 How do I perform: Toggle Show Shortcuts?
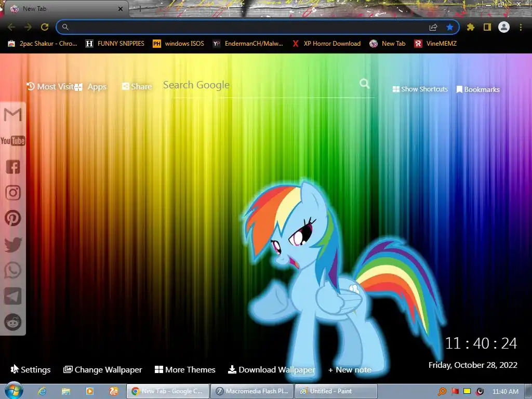[420, 89]
